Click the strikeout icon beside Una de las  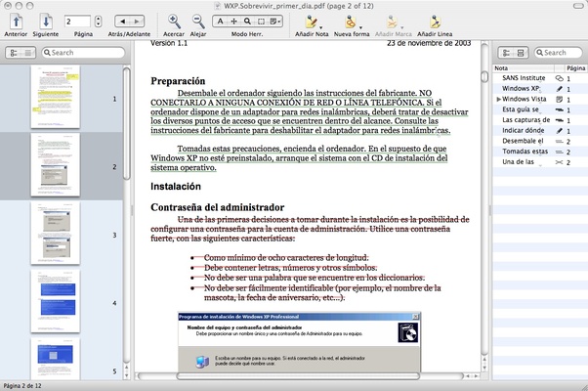559,162
